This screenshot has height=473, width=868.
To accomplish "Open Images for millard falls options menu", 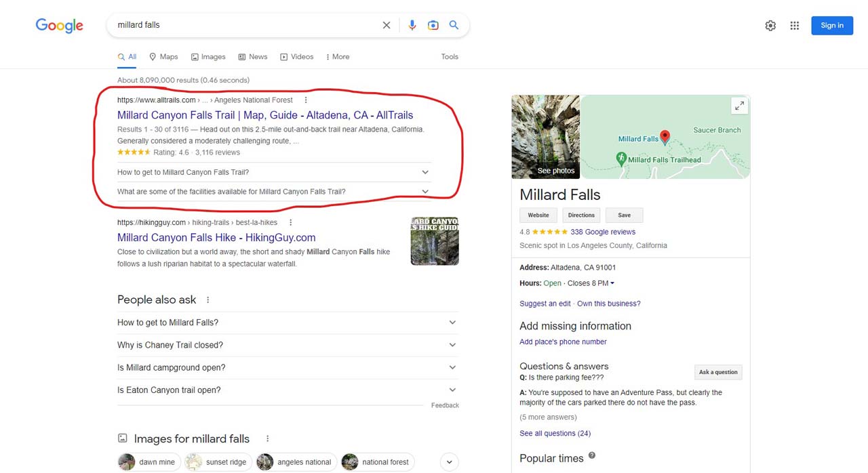I will (x=268, y=439).
